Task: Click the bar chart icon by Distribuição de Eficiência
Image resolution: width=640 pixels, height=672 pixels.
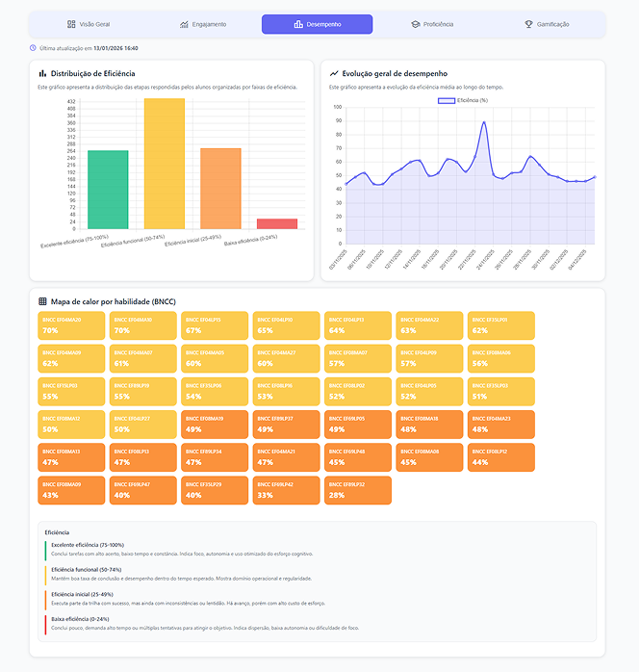Action: 42,73
